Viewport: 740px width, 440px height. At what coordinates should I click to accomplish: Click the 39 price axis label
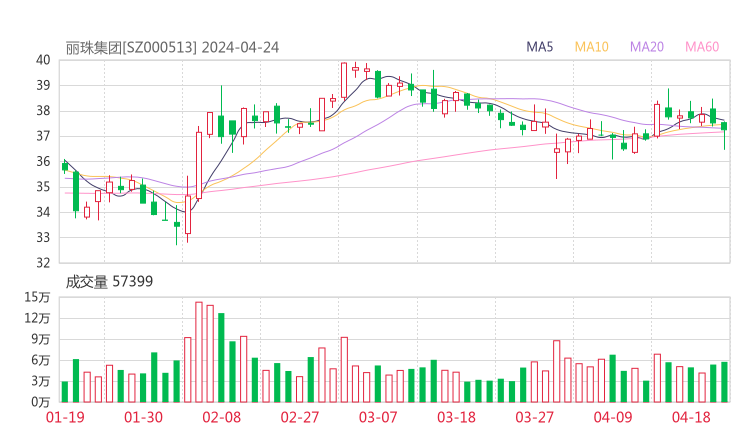pos(43,85)
